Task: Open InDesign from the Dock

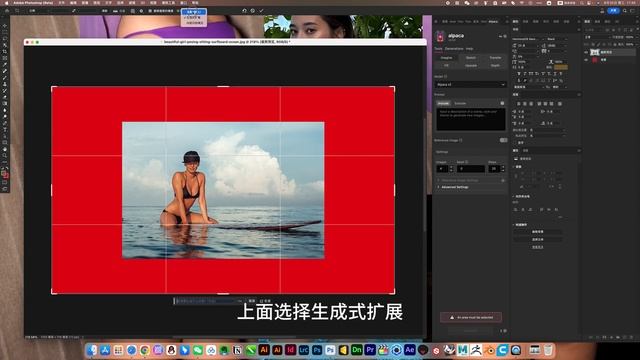Action: (291, 350)
